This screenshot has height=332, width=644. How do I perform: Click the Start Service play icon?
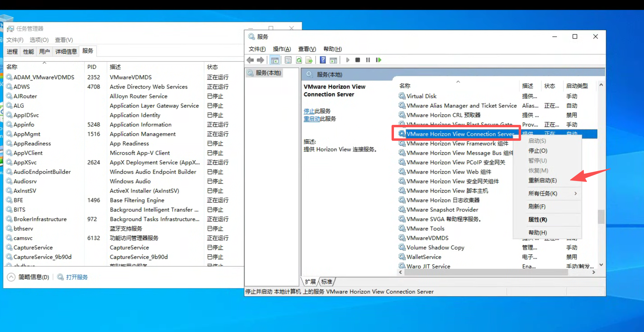coord(347,60)
